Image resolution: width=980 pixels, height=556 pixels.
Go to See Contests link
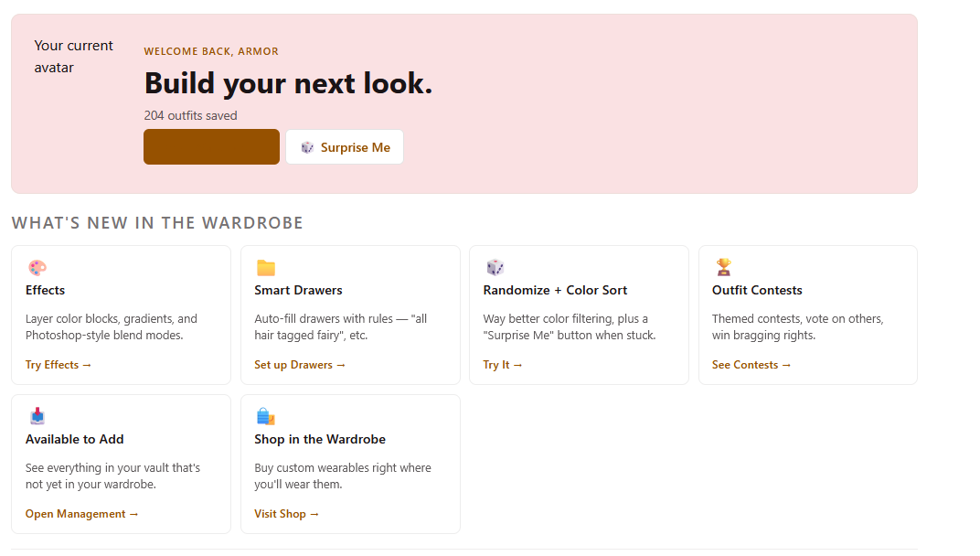point(751,365)
